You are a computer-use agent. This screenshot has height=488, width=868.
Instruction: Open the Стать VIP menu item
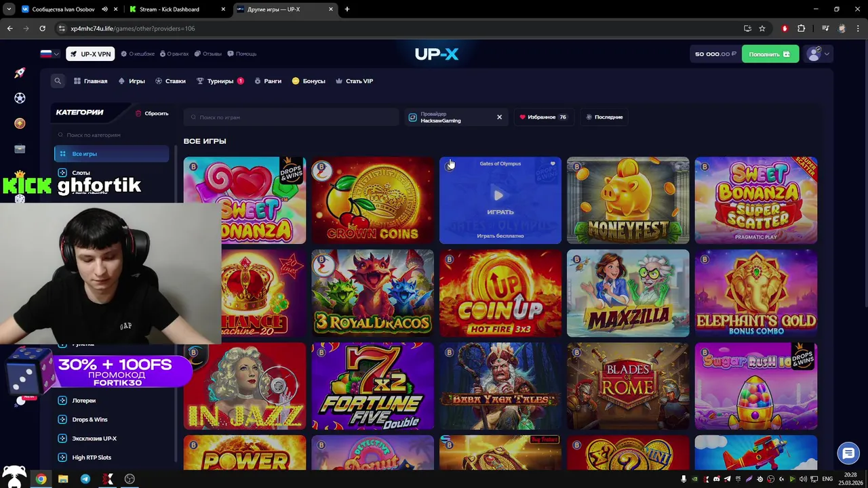pos(354,81)
